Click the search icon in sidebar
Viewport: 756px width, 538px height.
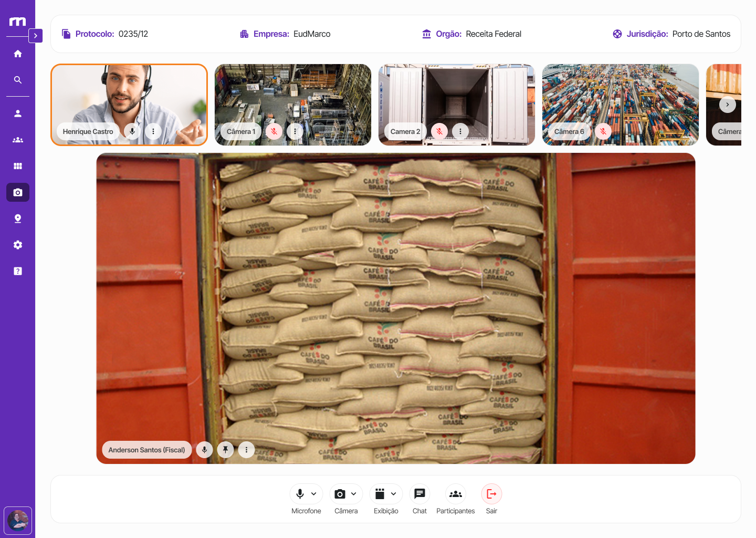18,80
